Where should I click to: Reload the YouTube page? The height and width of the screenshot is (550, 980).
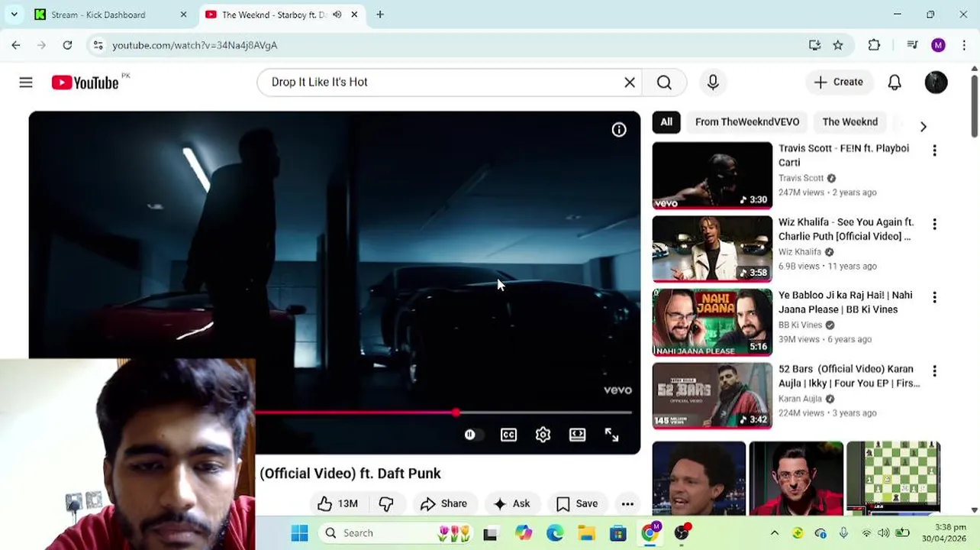point(67,45)
